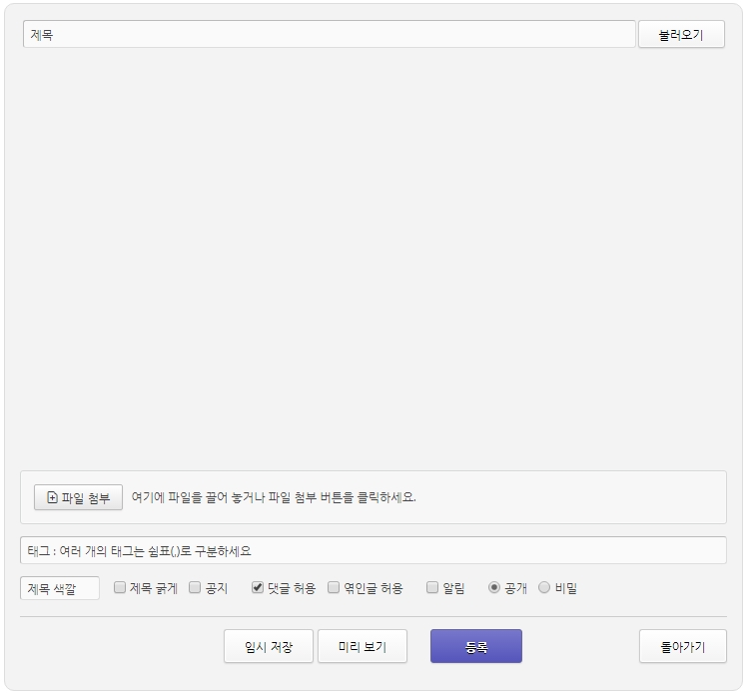Check the 공지 notice checkbox
This screenshot has height=700, width=745.
click(x=195, y=588)
